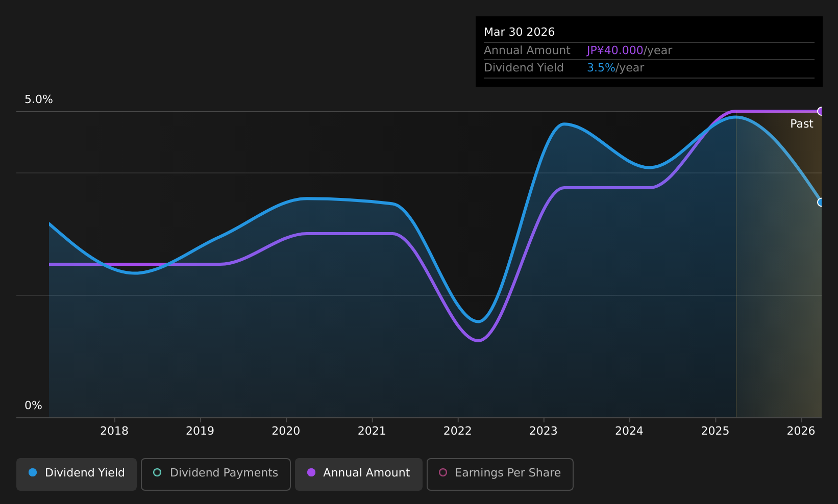Image resolution: width=838 pixels, height=504 pixels.
Task: Toggle the Dividend Yield legend series
Action: click(77, 474)
